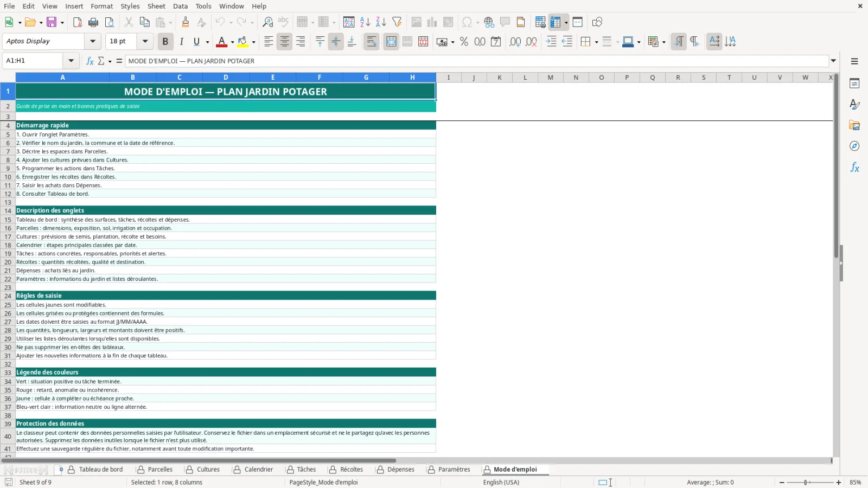Click the 85% zoom level
Screen dimensions: 868x488
pyautogui.click(x=856, y=482)
